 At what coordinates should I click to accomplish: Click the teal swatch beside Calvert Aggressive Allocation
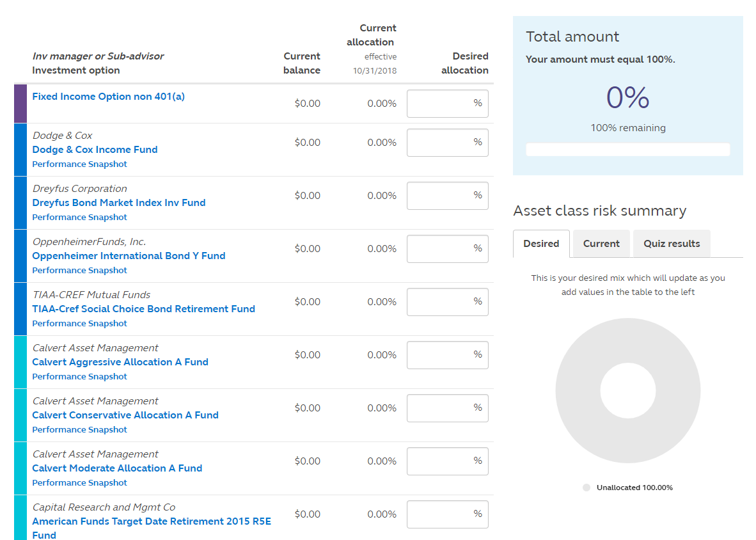pos(20,361)
